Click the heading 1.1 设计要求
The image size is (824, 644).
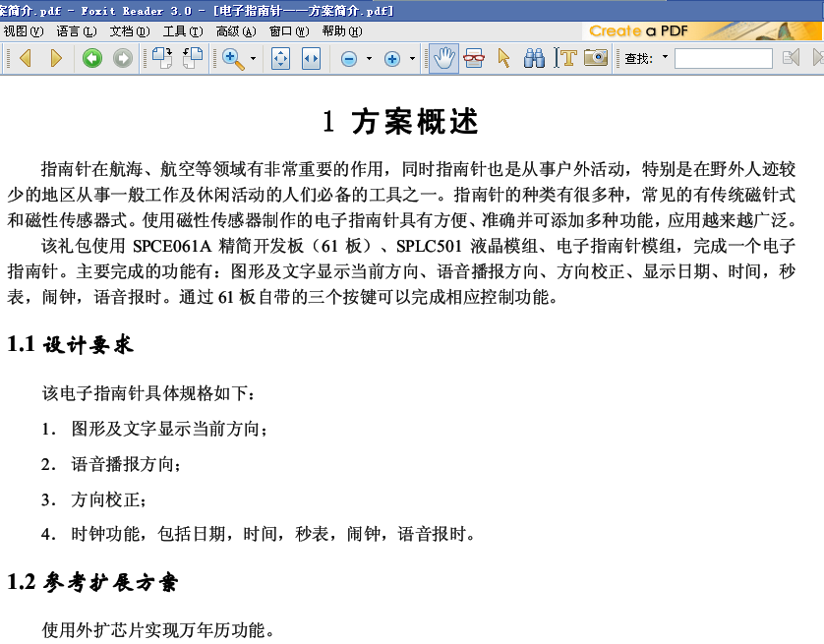tap(71, 344)
